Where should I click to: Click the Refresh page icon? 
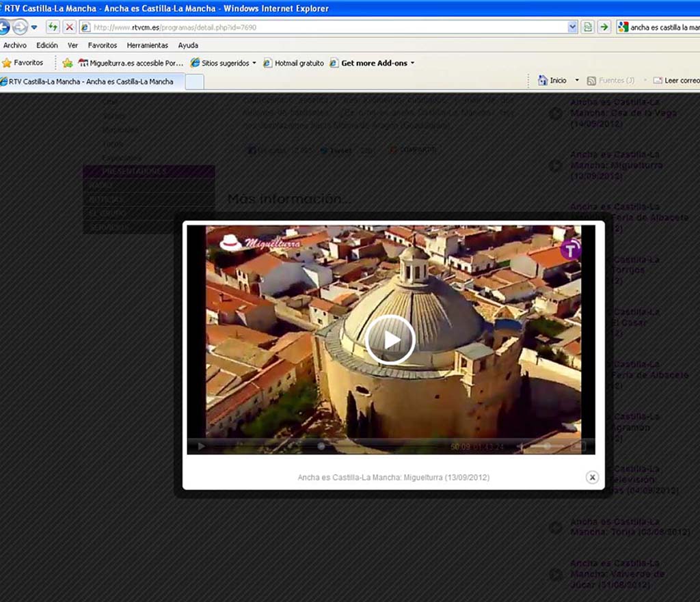coord(53,27)
